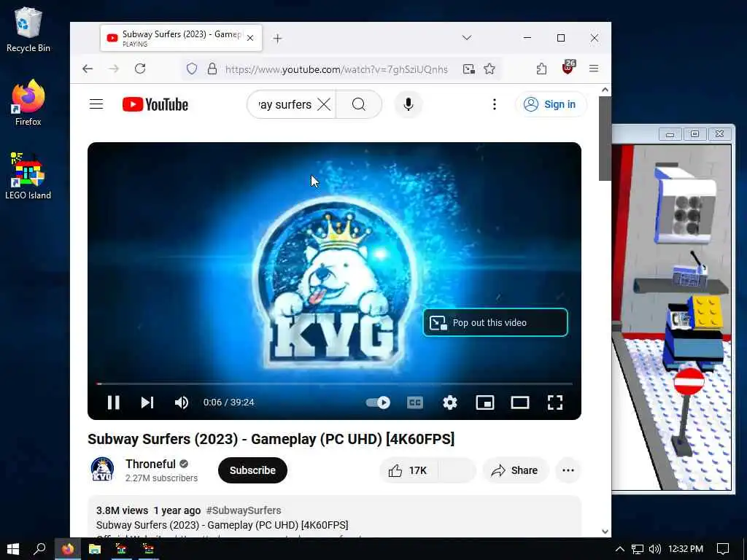Like the video (17K)
The image size is (747, 560).
[409, 470]
